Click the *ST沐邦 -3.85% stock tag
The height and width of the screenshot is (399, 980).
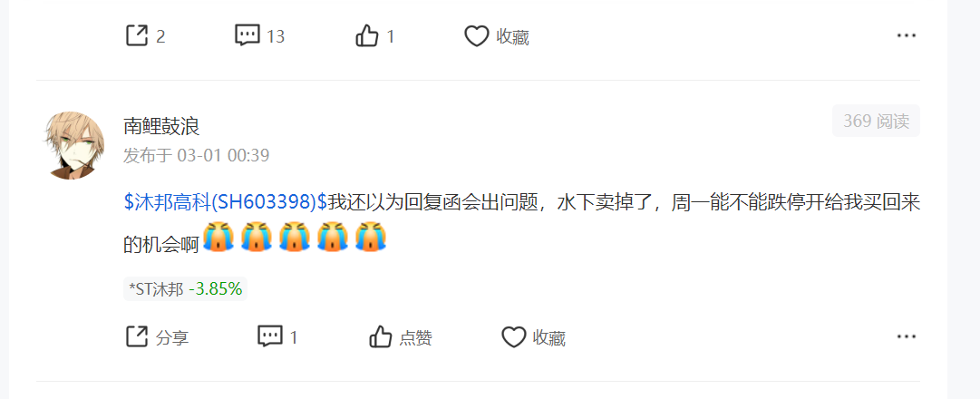point(186,289)
